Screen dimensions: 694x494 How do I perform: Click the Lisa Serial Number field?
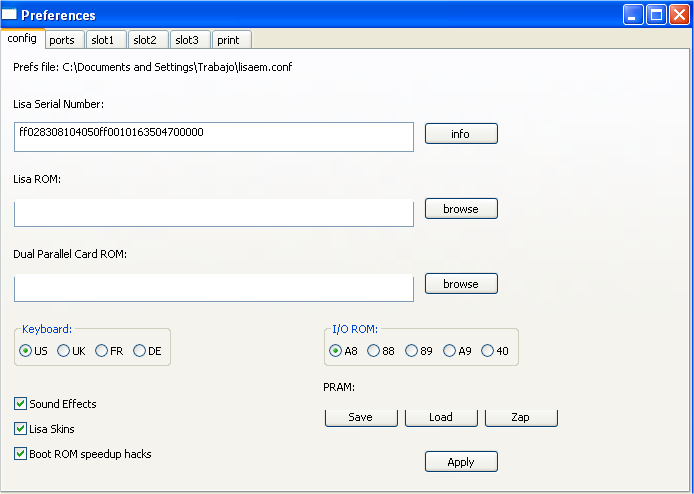point(214,137)
